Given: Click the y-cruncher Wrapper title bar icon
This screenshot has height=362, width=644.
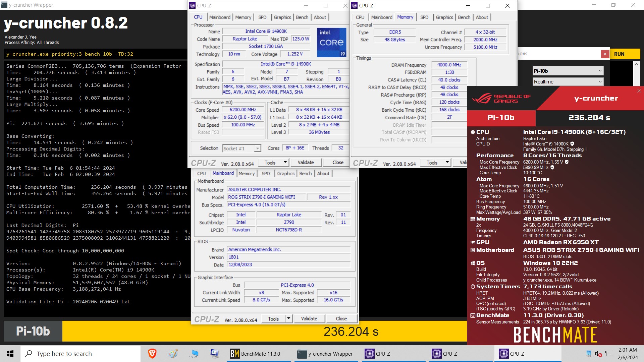Looking at the screenshot, I should coord(4,5).
